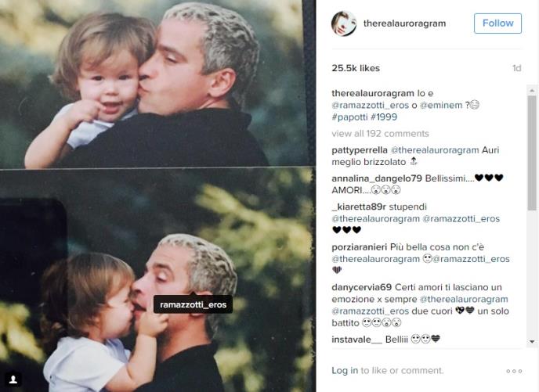
Task: Click the tagged people icon on photo
Action: pyautogui.click(x=13, y=379)
